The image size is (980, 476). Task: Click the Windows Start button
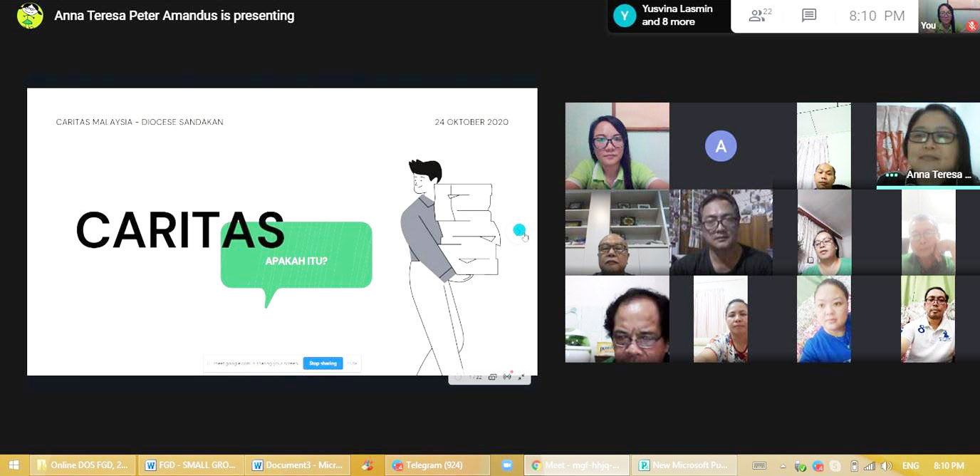[x=14, y=465]
